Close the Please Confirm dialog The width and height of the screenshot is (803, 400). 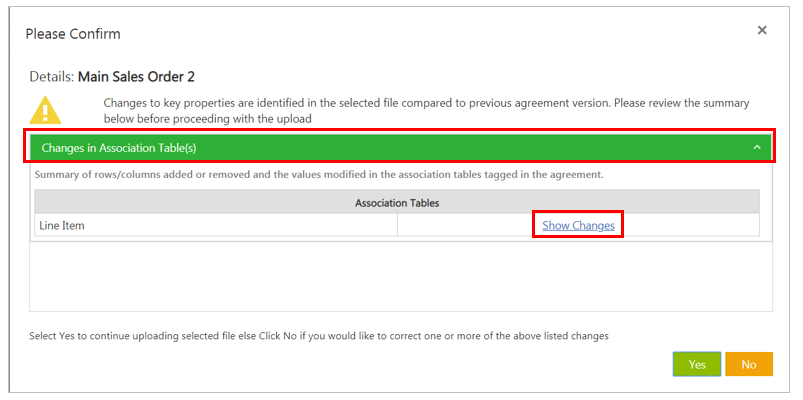(762, 31)
